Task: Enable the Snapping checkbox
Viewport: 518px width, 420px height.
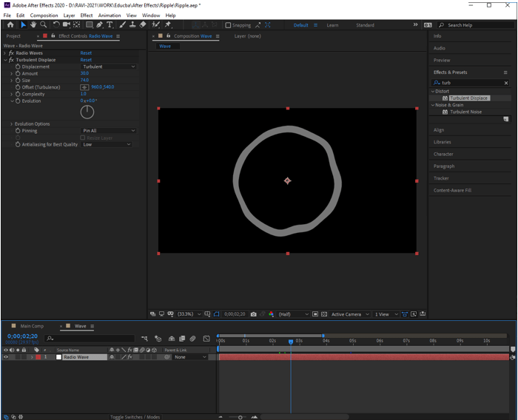Action: pos(228,25)
